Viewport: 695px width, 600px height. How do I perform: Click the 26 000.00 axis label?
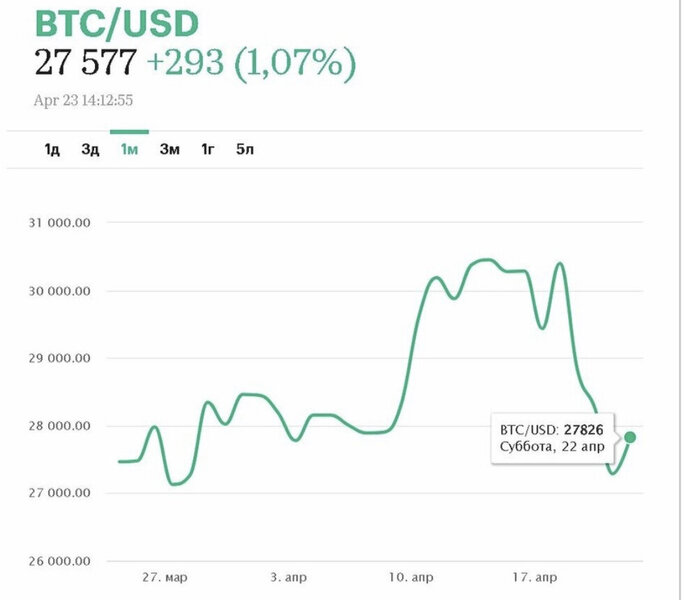(62, 561)
